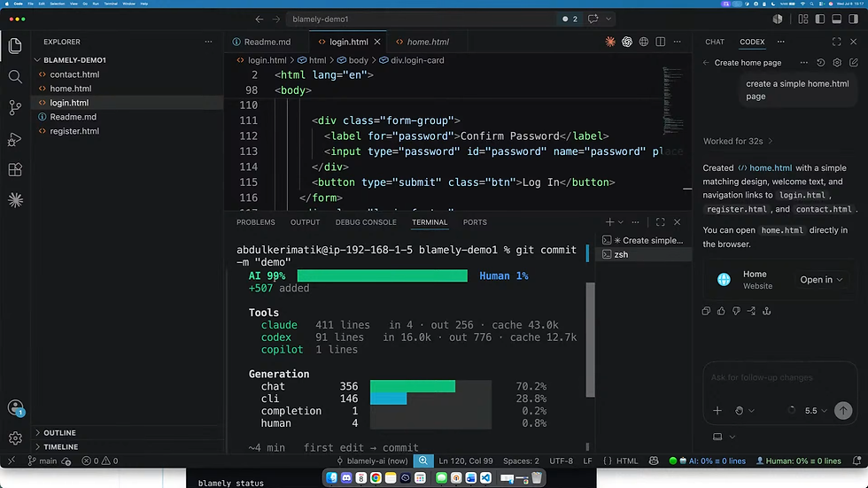Screen dimensions: 868x488
Task: Expand the TIMELINE section
Action: pos(61,446)
